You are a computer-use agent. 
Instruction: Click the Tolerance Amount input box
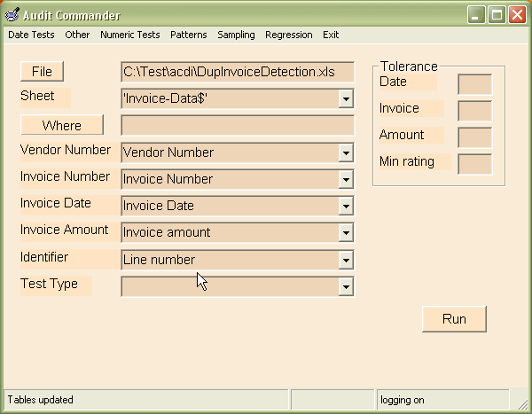click(475, 137)
